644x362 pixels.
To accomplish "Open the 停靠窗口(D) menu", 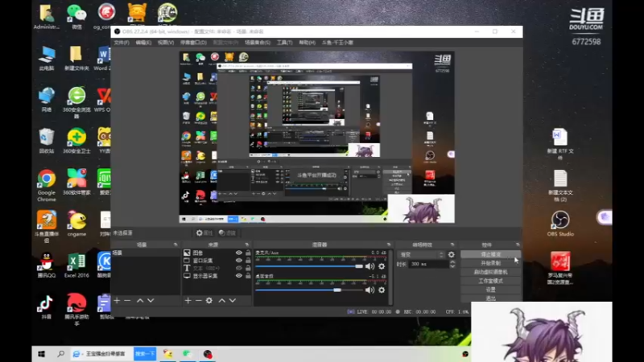I will [193, 43].
